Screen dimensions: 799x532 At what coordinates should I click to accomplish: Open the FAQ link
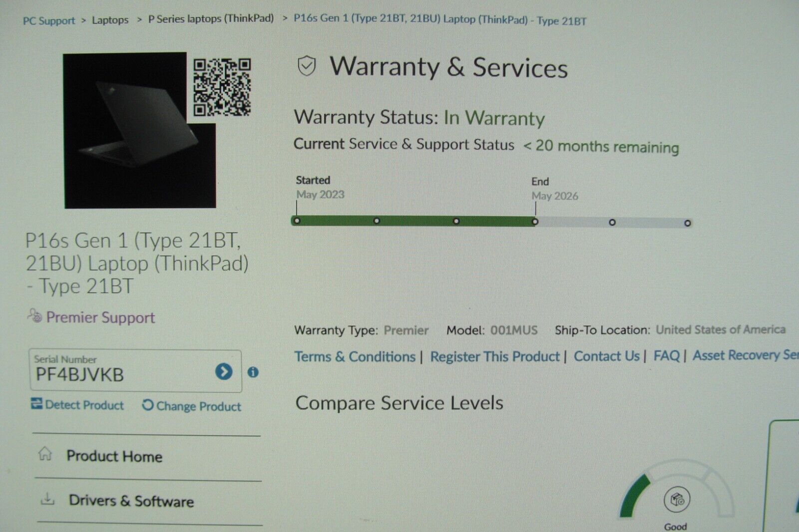click(x=667, y=355)
